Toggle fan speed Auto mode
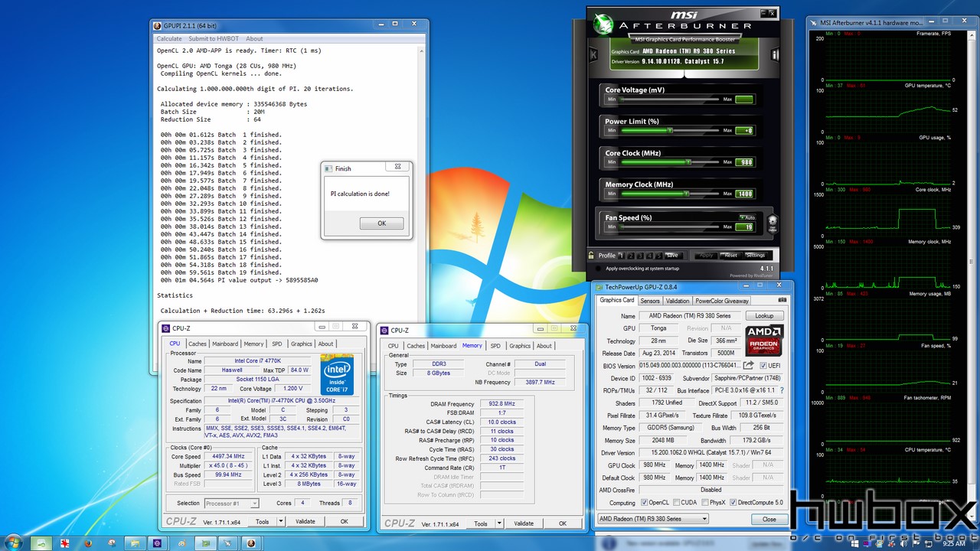This screenshot has width=980, height=551. click(747, 217)
